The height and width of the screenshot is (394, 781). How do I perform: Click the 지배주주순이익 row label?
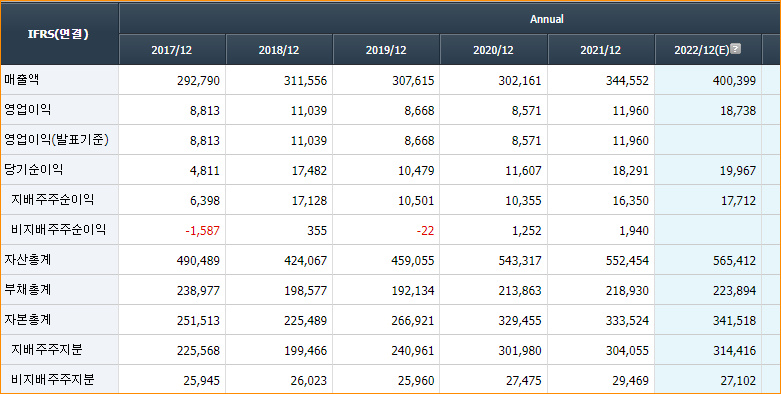click(52, 200)
